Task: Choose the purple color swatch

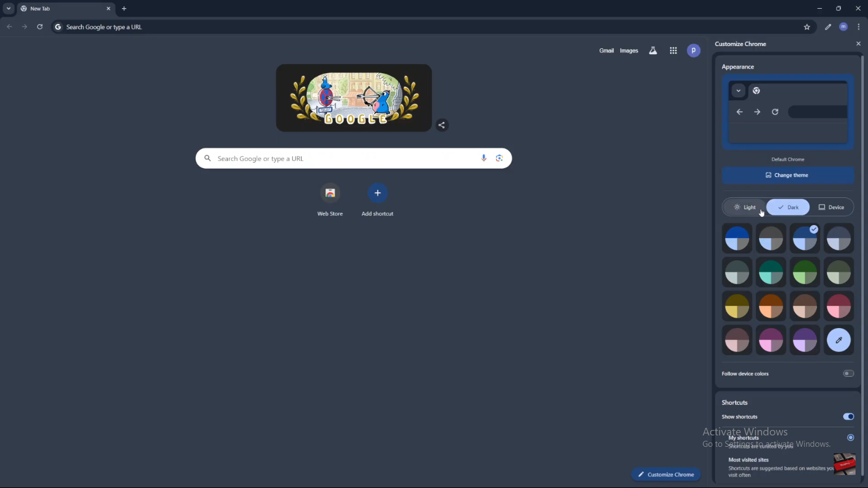Action: pos(805,340)
